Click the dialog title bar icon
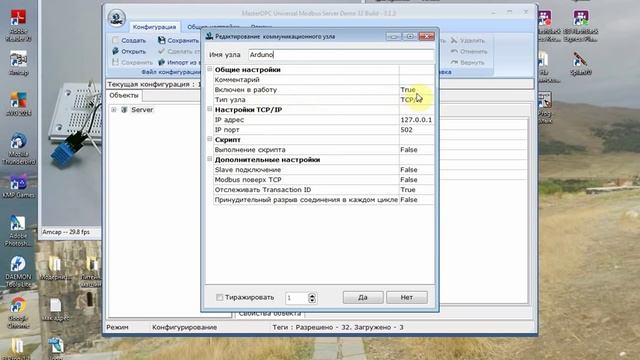 click(209, 36)
